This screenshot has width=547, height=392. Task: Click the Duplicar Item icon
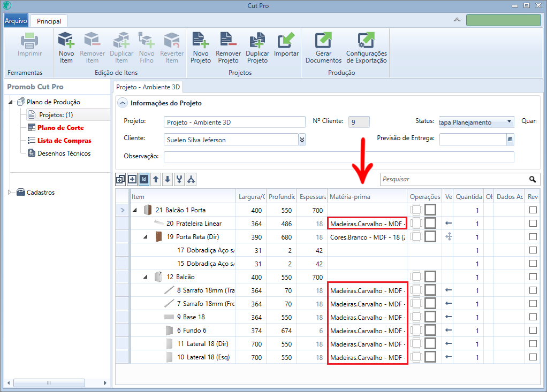tap(121, 40)
